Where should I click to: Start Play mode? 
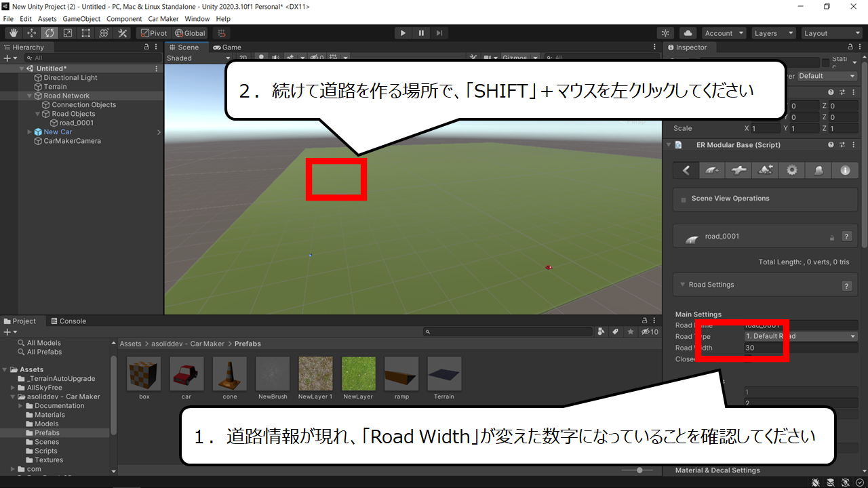tap(403, 33)
